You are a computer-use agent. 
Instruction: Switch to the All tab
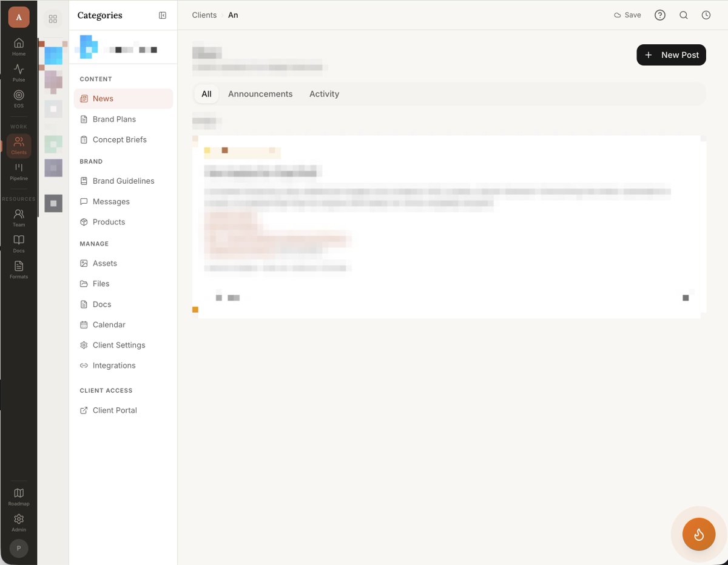click(x=206, y=94)
